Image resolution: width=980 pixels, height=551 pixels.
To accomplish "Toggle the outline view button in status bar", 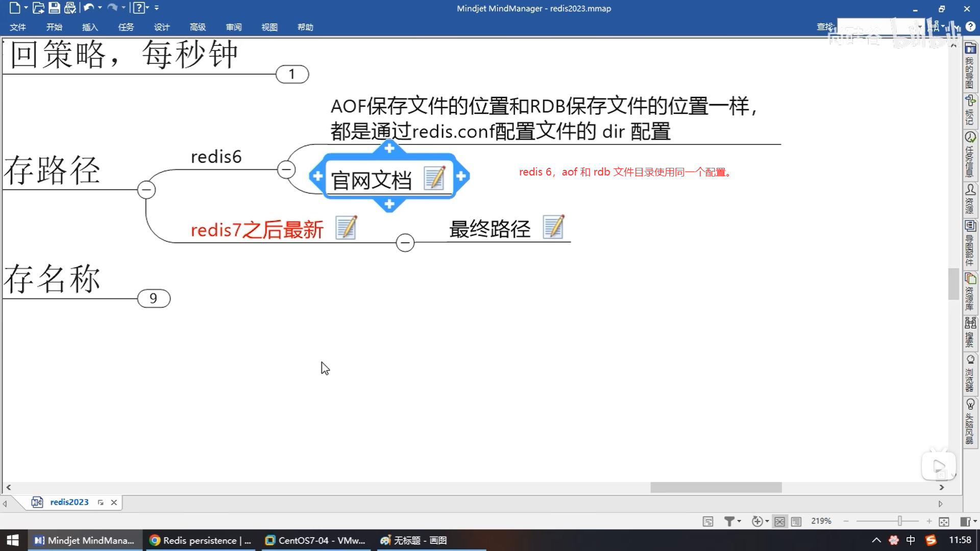I will click(x=796, y=521).
